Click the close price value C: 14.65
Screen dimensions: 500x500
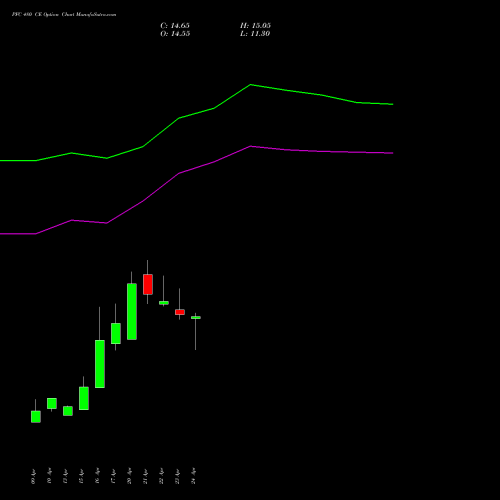(175, 26)
